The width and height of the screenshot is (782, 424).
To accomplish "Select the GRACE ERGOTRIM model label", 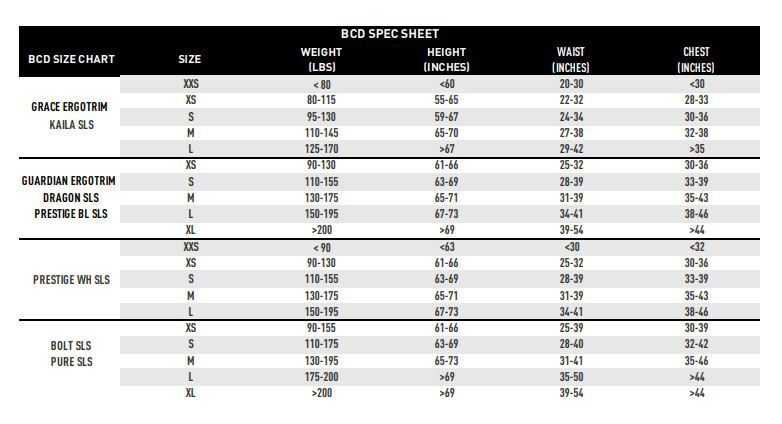I will point(71,108).
